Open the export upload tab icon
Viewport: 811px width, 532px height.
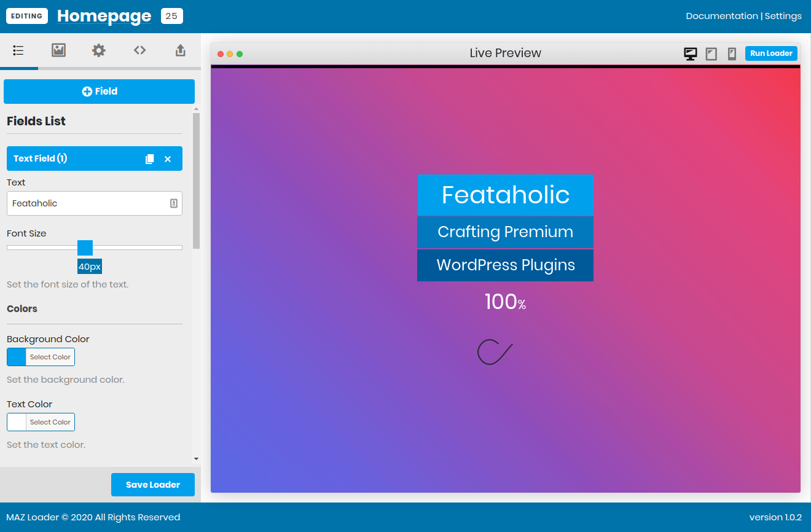coord(181,50)
